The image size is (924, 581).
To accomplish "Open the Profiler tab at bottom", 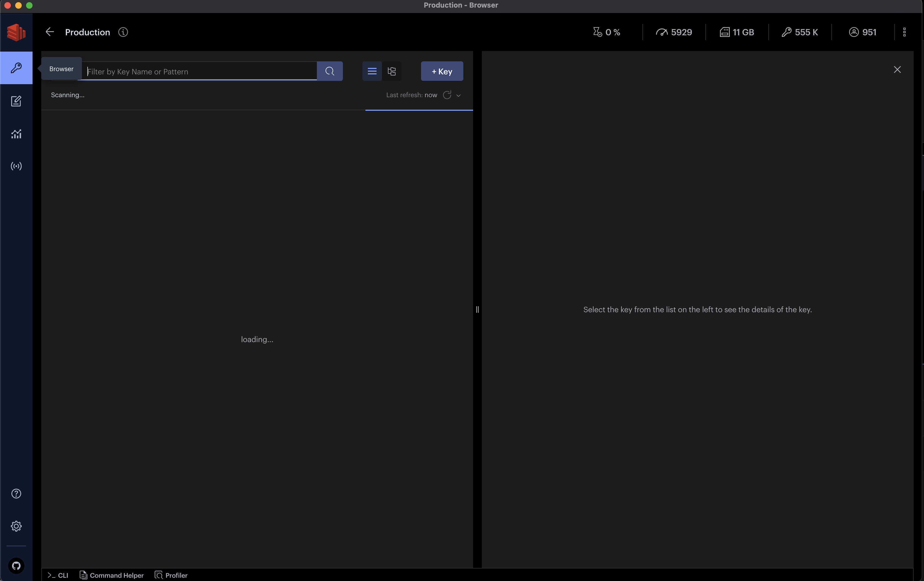I will (171, 575).
